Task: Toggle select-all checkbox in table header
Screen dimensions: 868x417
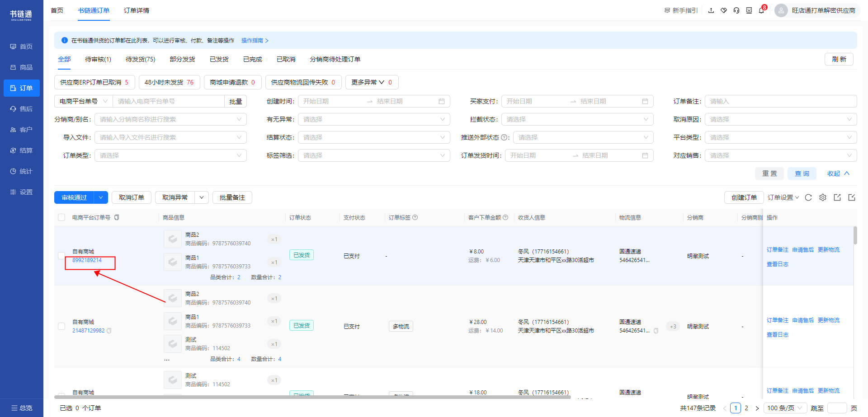Action: tap(61, 217)
